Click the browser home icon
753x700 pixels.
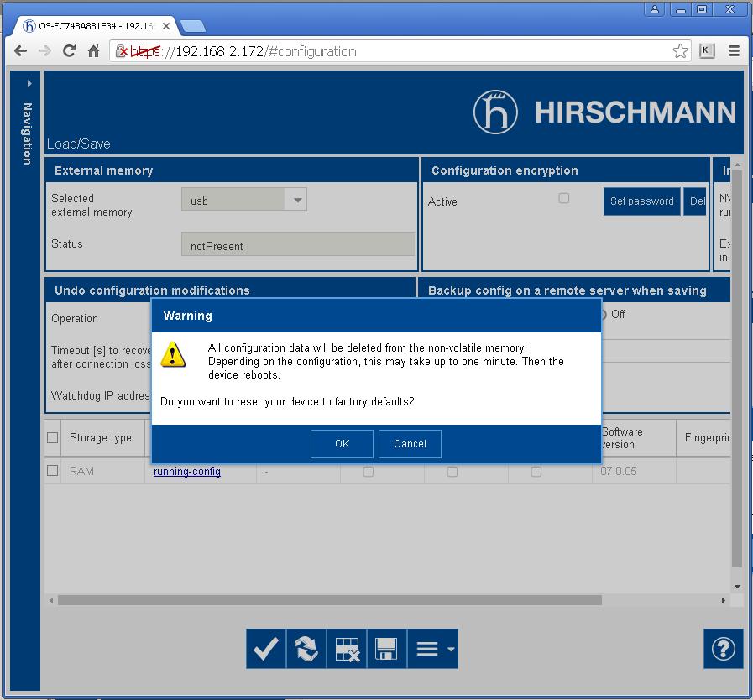click(x=93, y=51)
